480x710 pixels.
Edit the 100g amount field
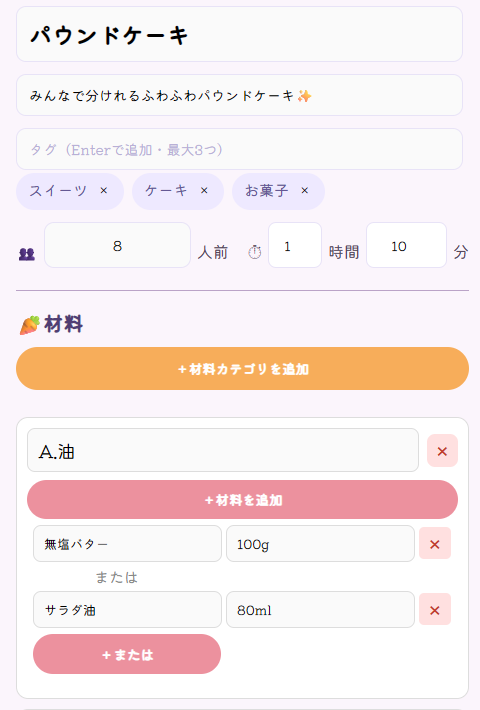point(321,544)
